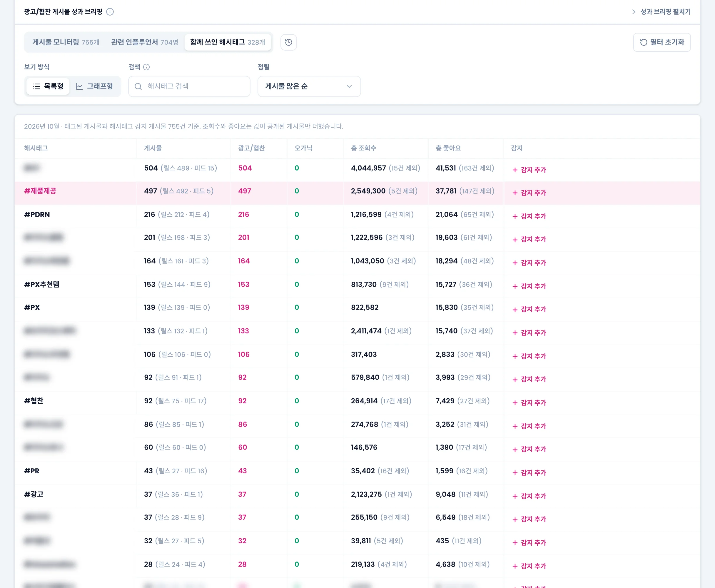Click the 게시물 column header
The height and width of the screenshot is (588, 715).
[x=153, y=148]
